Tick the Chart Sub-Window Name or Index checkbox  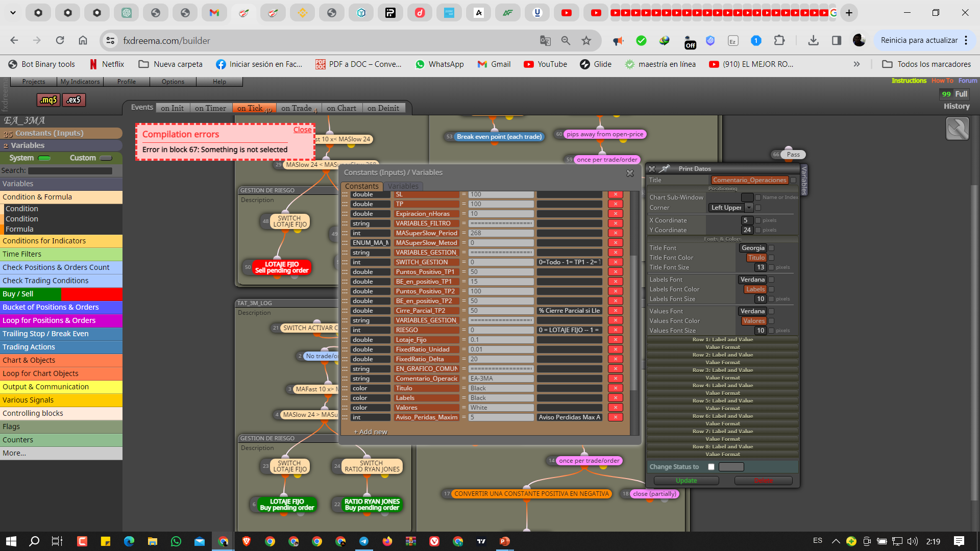click(758, 197)
